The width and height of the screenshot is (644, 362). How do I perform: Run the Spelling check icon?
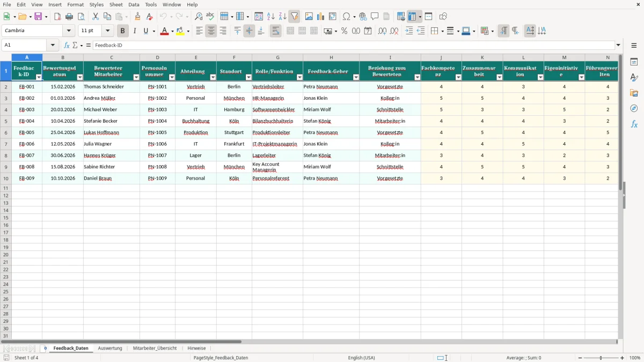click(x=210, y=17)
